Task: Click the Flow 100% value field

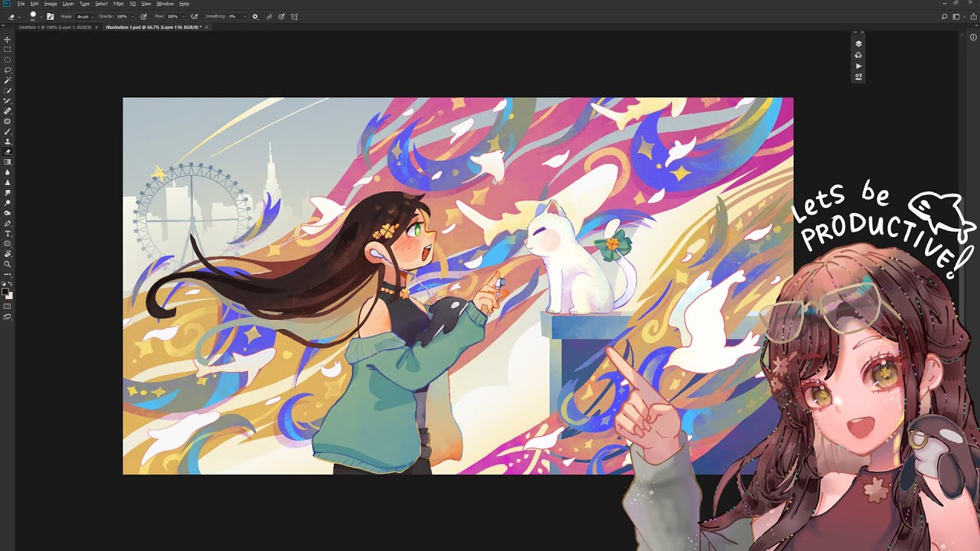Action: 172,16
